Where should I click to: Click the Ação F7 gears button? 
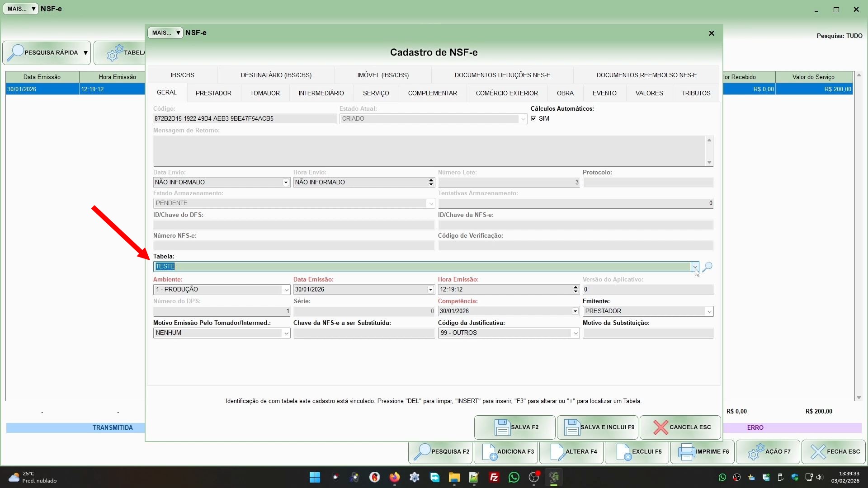[x=768, y=451]
